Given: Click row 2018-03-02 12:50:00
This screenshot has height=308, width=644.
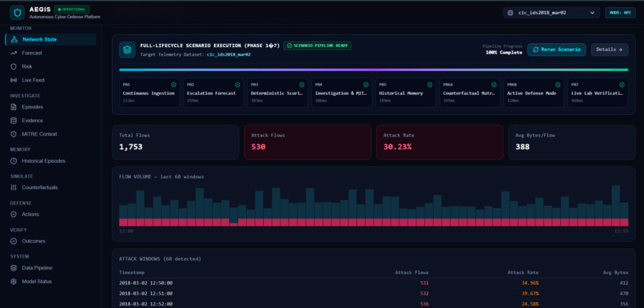Looking at the screenshot, I should click(374, 283).
